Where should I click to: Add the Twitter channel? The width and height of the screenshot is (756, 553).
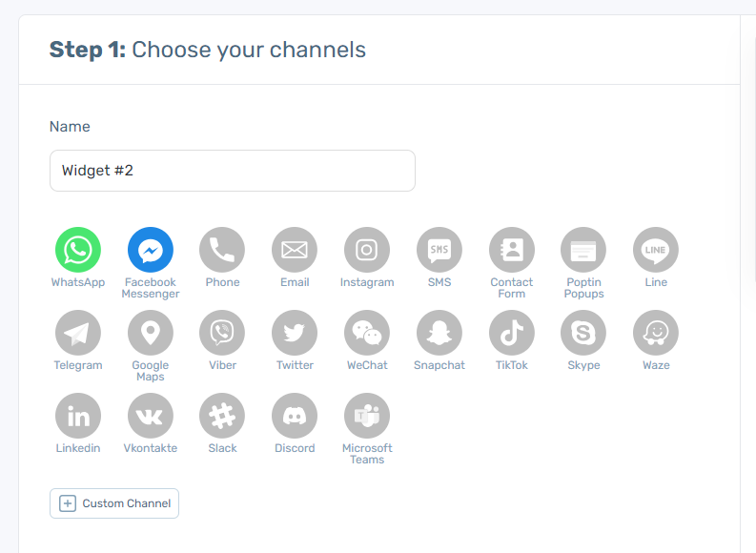295,333
